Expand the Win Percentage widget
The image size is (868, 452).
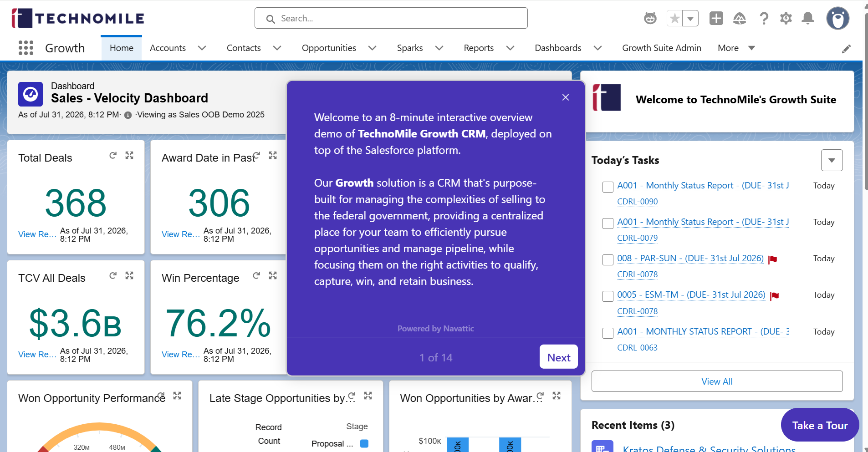pos(273,276)
